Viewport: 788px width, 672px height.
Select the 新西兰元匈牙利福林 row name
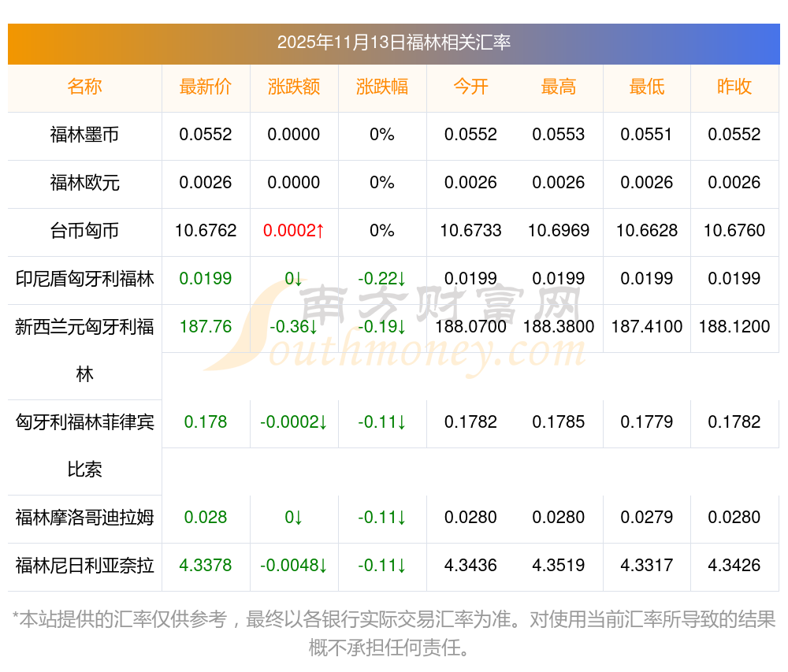pyautogui.click(x=84, y=350)
